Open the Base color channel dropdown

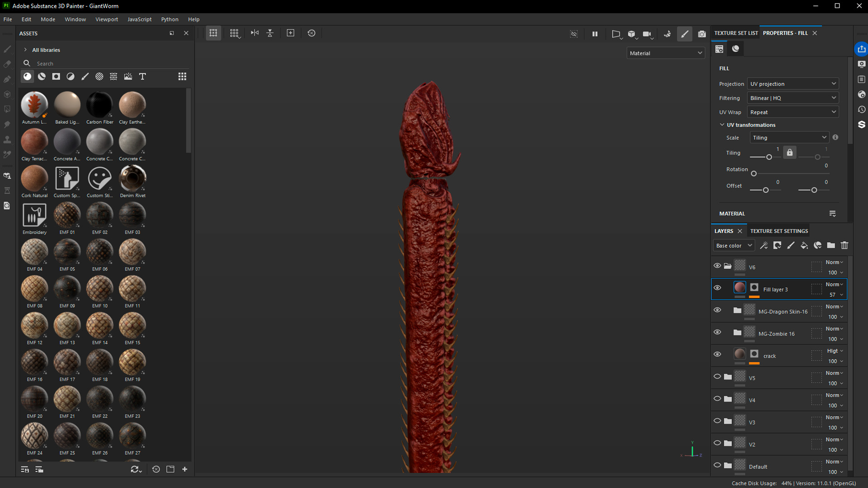click(x=734, y=245)
